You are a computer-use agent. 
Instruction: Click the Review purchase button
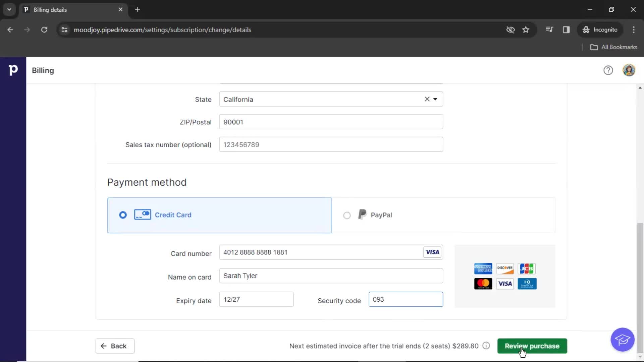pyautogui.click(x=532, y=346)
